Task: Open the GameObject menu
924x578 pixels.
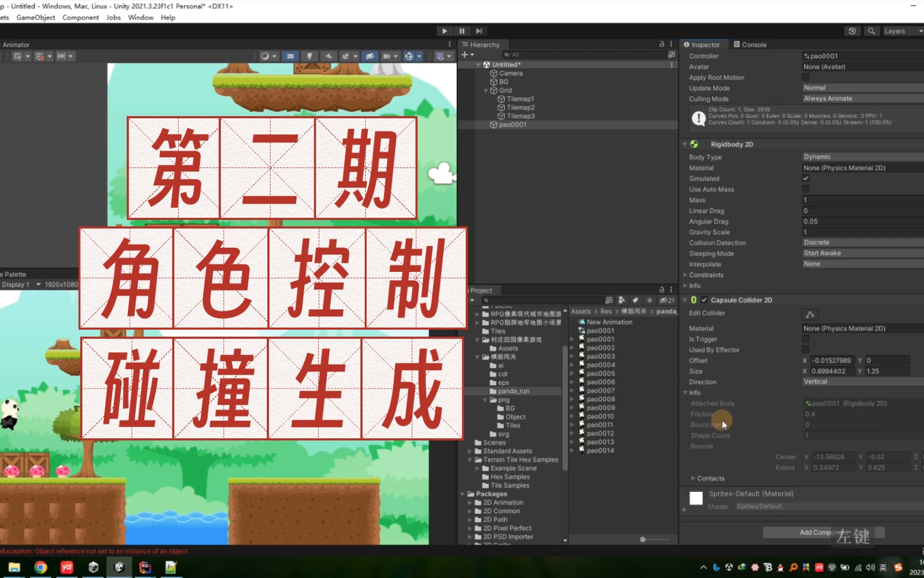Action: click(x=35, y=17)
